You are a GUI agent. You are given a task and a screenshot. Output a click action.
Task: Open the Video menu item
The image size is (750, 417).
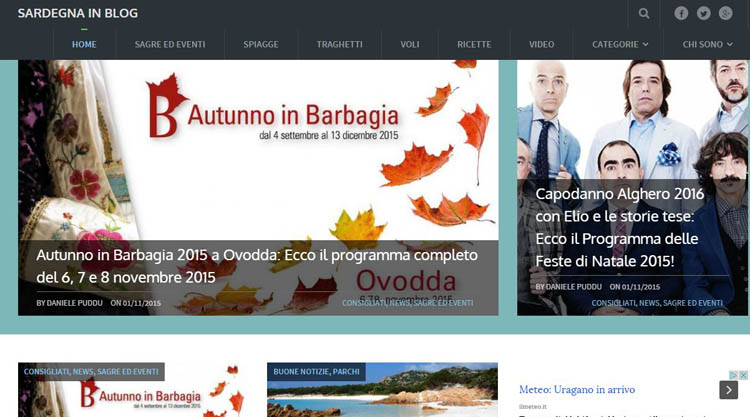(541, 44)
